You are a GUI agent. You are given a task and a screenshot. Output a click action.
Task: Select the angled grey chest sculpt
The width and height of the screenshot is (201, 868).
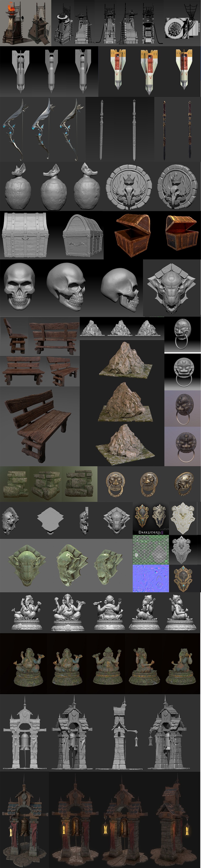point(83,236)
